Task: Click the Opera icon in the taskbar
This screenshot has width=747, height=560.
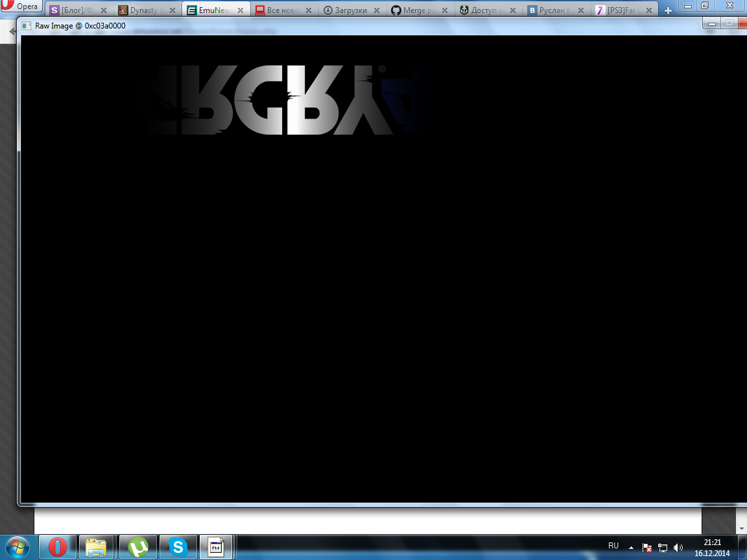Action: pyautogui.click(x=58, y=548)
